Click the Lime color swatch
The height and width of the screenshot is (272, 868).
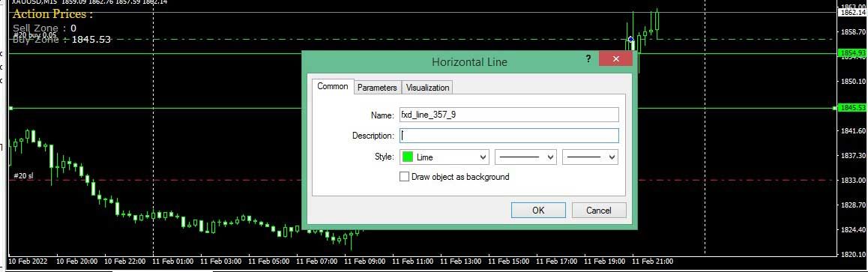coord(408,157)
